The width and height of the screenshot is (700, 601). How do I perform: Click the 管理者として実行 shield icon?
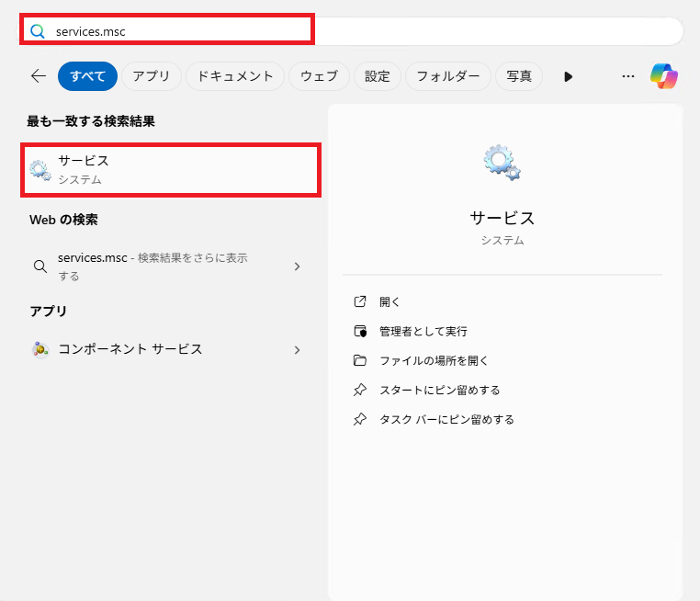[360, 331]
